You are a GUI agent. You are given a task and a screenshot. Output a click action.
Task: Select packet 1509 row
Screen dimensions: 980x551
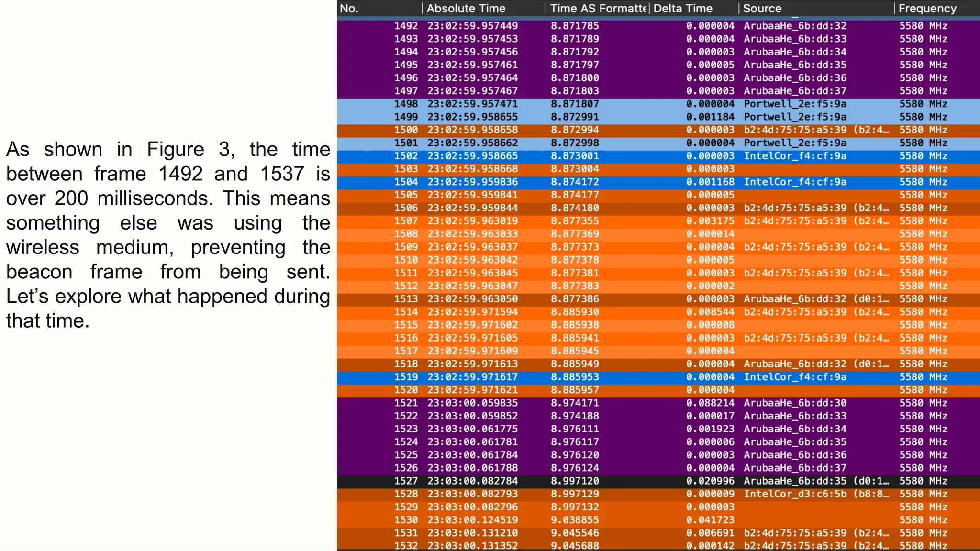point(658,247)
